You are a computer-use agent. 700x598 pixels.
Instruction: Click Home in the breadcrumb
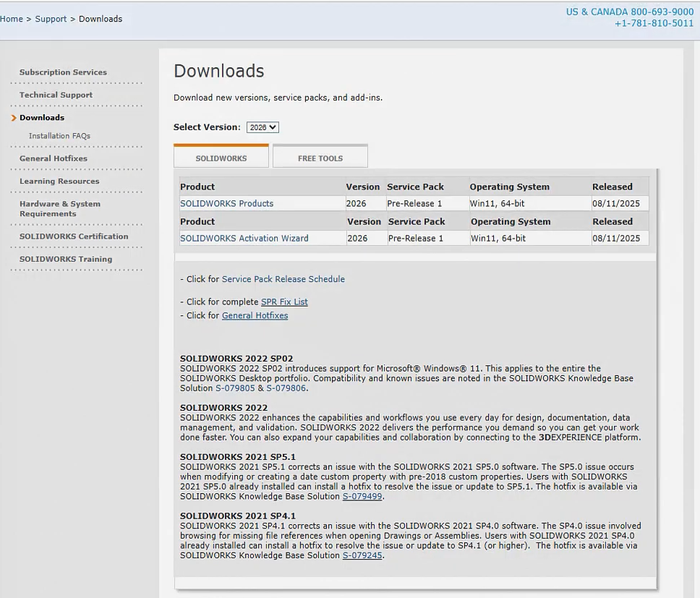tap(12, 19)
